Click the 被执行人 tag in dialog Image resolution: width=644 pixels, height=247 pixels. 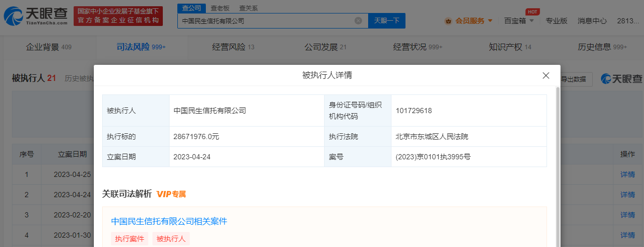tap(171, 239)
